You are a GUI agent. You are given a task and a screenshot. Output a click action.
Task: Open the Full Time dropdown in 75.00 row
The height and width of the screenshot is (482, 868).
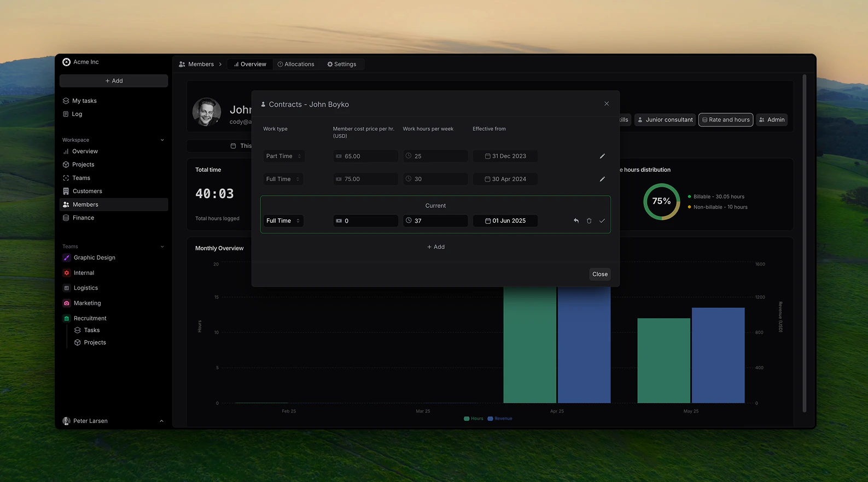click(x=283, y=179)
